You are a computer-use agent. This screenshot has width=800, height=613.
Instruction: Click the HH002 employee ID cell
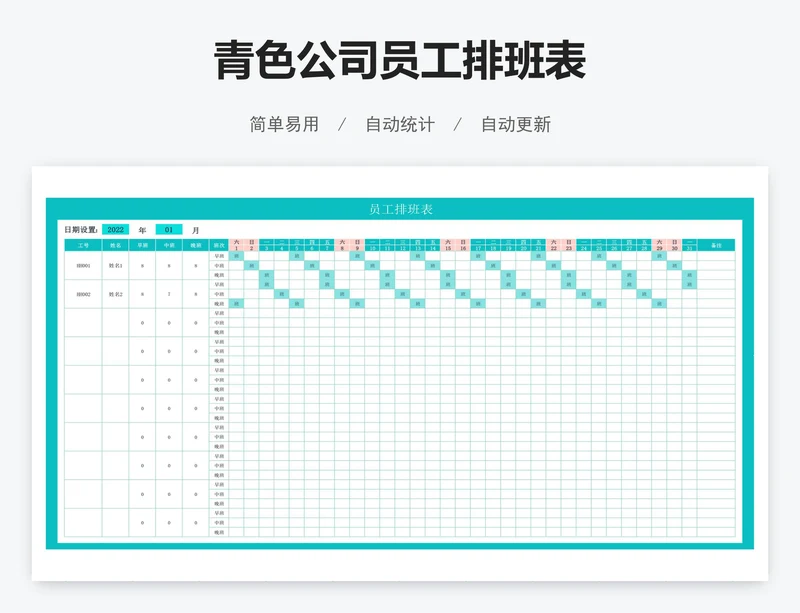(83, 294)
